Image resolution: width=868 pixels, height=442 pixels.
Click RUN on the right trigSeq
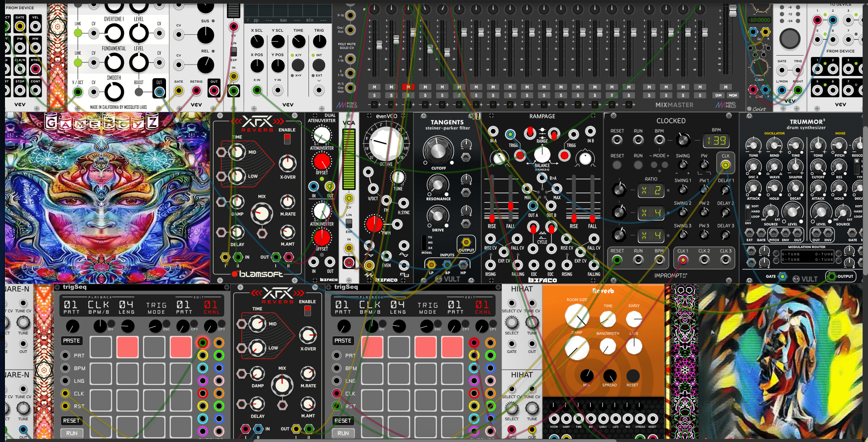click(343, 433)
